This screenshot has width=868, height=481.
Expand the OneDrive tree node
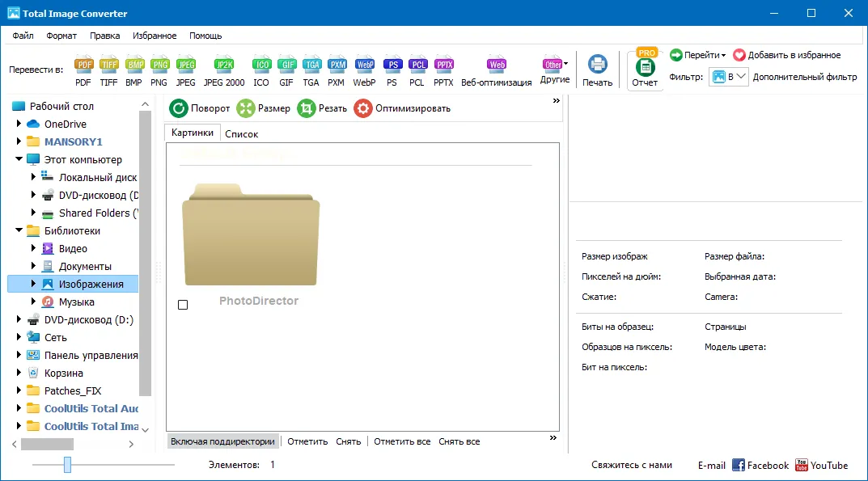(19, 124)
